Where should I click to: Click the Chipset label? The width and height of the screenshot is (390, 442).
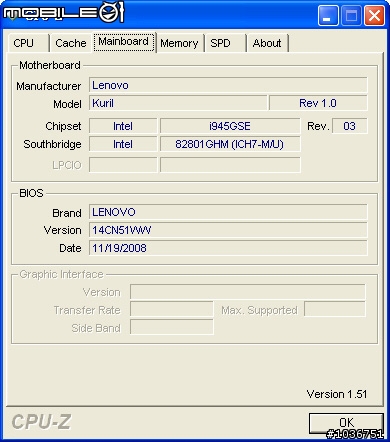[x=63, y=126]
